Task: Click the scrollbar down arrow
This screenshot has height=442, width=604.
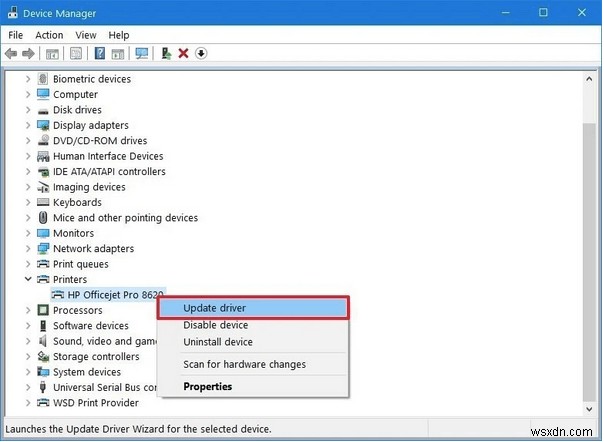Action: 589,409
